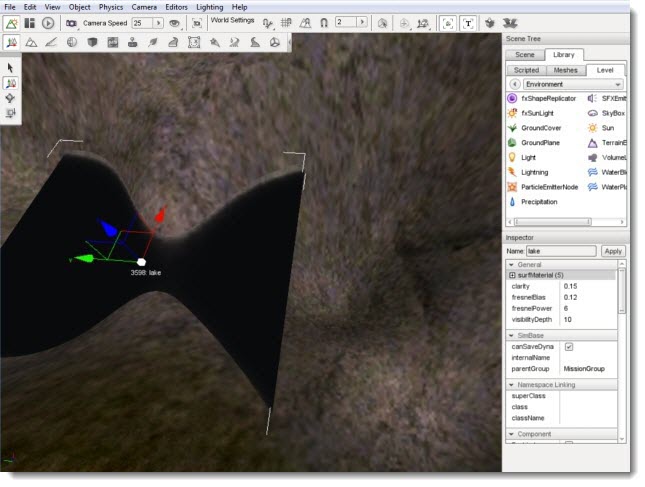Toggle object icons display button
The height and width of the screenshot is (487, 645).
pyautogui.click(x=448, y=23)
